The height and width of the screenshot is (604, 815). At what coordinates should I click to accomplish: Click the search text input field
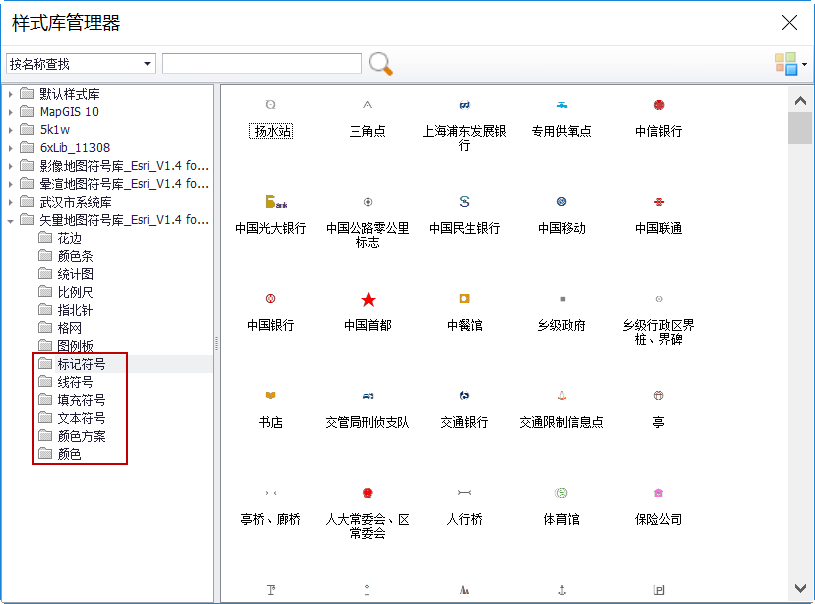coord(261,63)
